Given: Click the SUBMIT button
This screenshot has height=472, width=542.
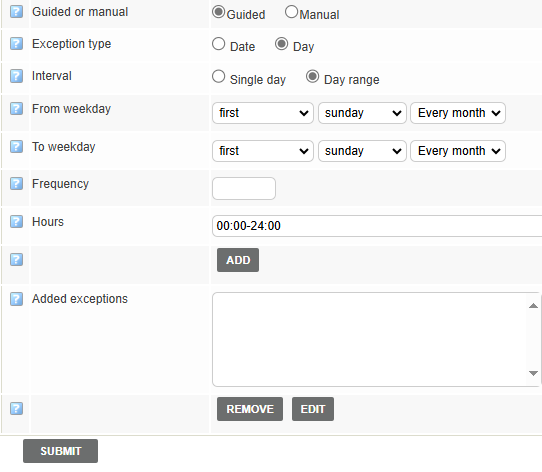Looking at the screenshot, I should [60, 451].
